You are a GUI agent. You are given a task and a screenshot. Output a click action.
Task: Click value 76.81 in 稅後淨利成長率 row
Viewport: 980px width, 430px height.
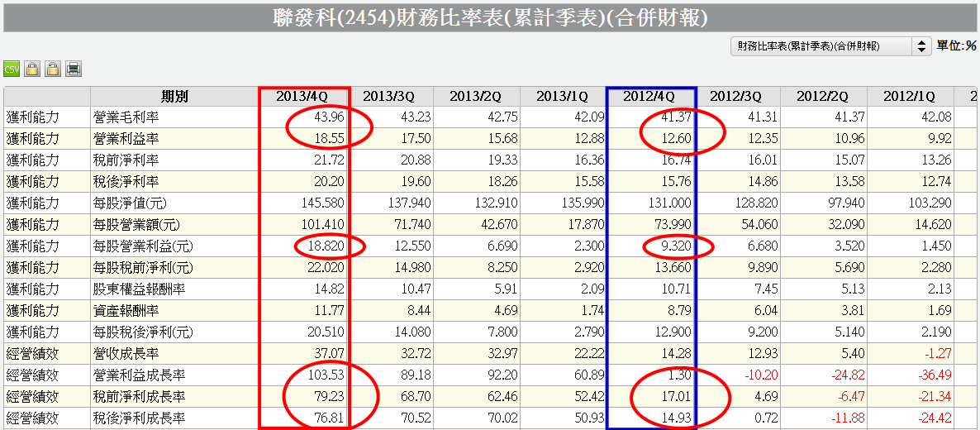[x=329, y=418]
